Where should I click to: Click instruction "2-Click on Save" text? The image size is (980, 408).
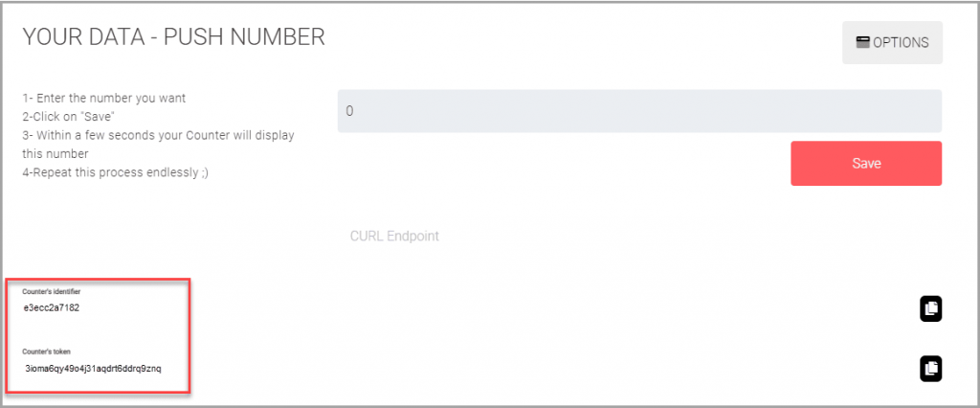pyautogui.click(x=71, y=117)
